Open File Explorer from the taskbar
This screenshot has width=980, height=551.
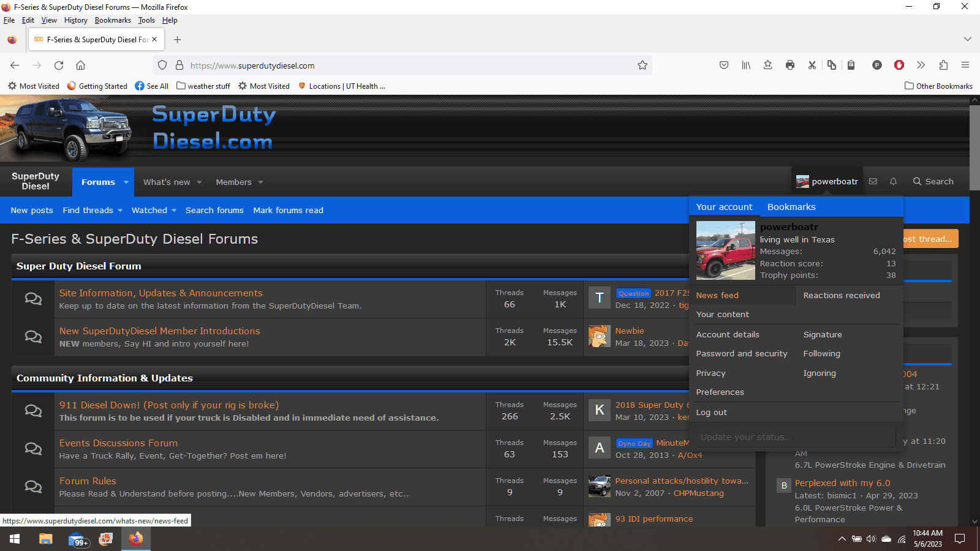(x=46, y=539)
